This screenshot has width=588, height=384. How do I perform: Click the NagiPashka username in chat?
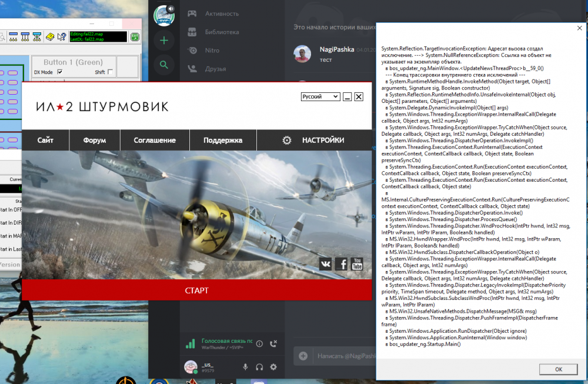337,49
